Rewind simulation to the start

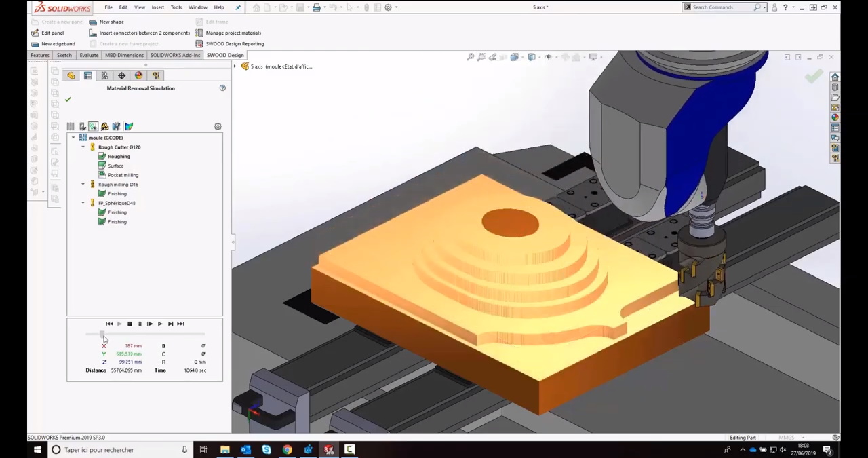coord(109,324)
